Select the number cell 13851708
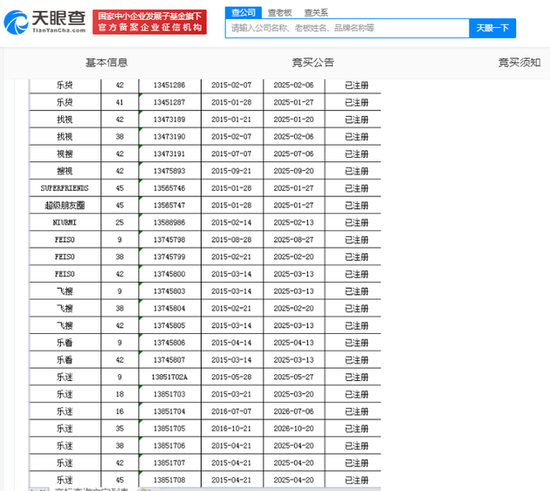This screenshot has height=491, width=550. point(170,480)
